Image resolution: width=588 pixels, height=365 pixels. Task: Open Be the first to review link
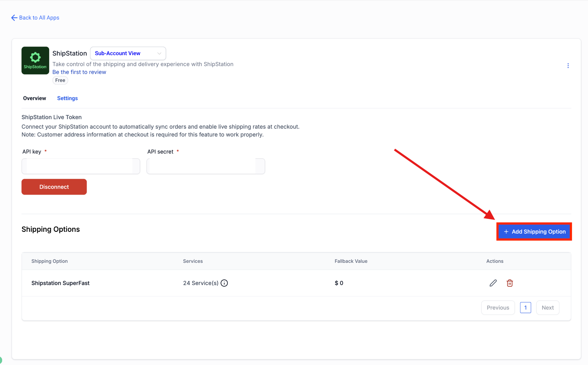pyautogui.click(x=79, y=72)
